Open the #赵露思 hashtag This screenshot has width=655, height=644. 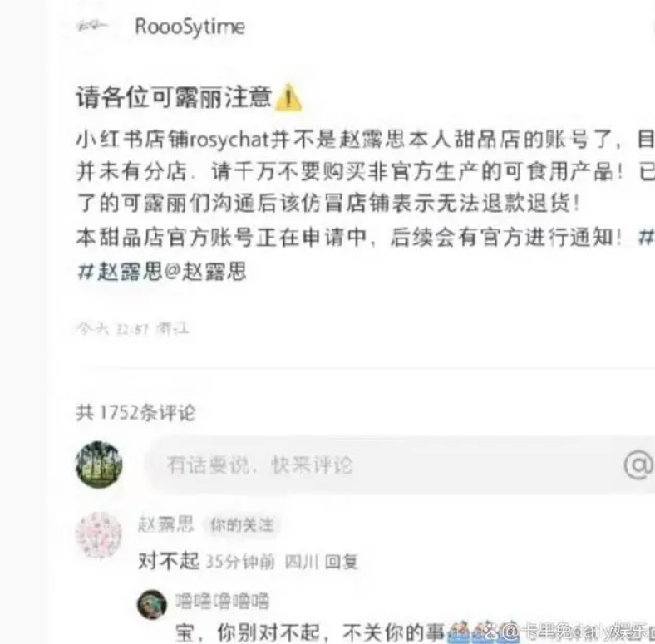120,272
